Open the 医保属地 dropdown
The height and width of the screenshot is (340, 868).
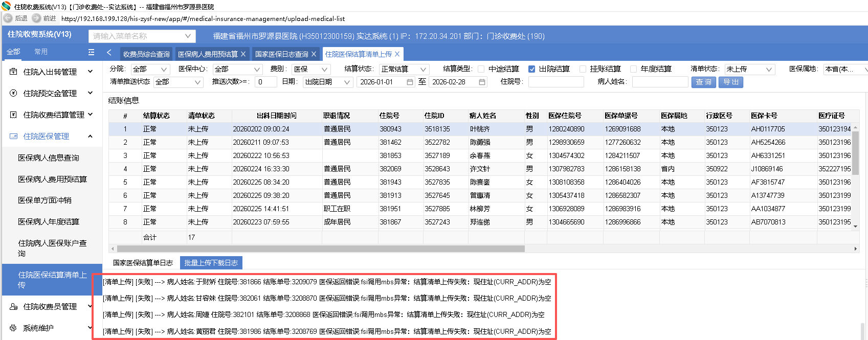coord(847,69)
